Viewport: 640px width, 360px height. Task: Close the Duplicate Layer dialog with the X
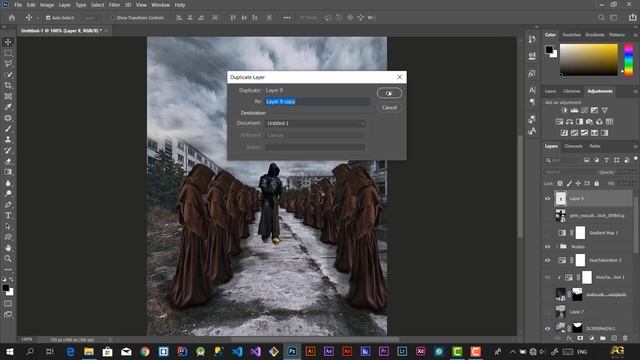coord(399,77)
